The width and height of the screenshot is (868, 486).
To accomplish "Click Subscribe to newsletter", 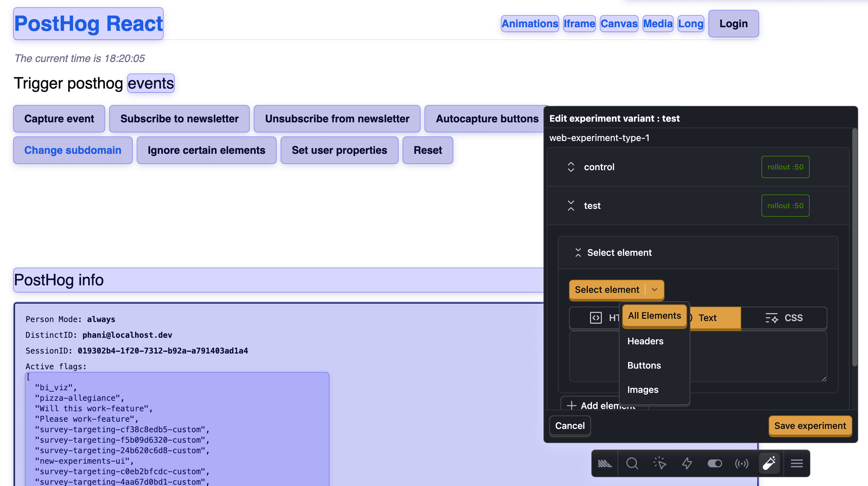I will (x=179, y=119).
